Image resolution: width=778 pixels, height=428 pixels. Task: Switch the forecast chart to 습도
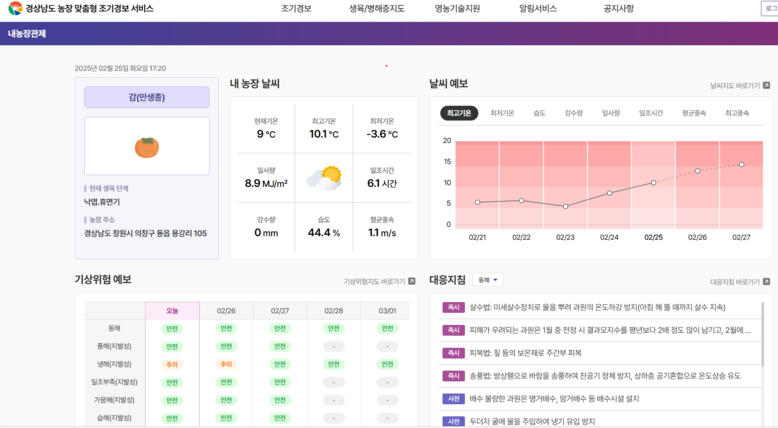click(x=539, y=113)
